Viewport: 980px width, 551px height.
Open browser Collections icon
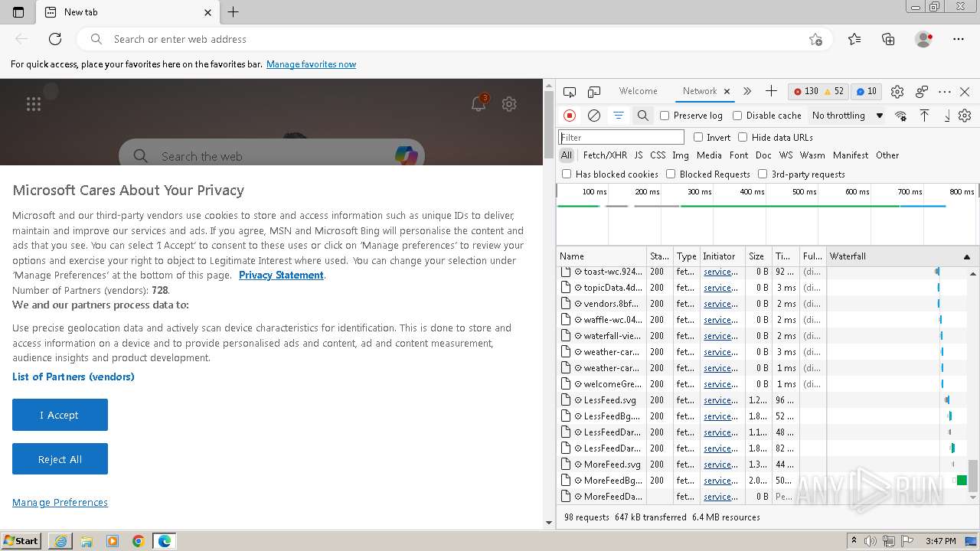point(888,39)
